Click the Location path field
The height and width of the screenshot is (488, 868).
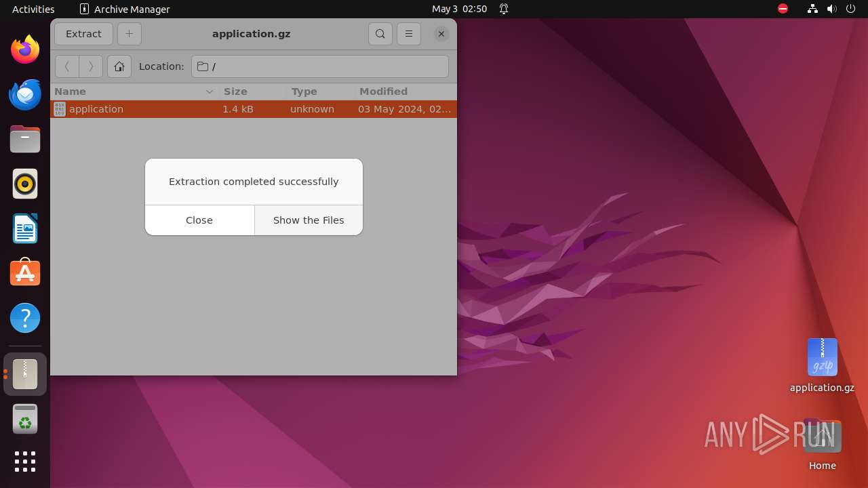point(320,66)
